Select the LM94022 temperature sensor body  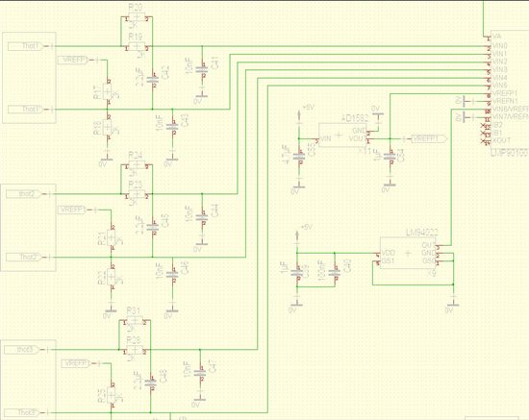408,253
